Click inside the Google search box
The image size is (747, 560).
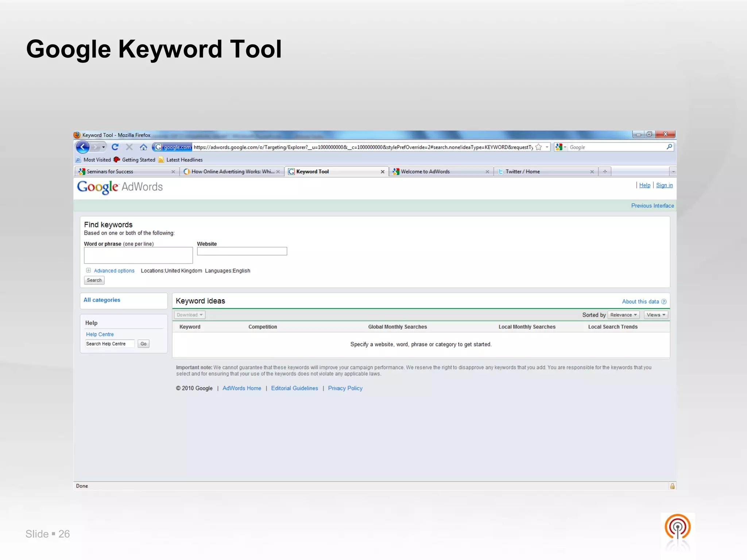pos(616,147)
